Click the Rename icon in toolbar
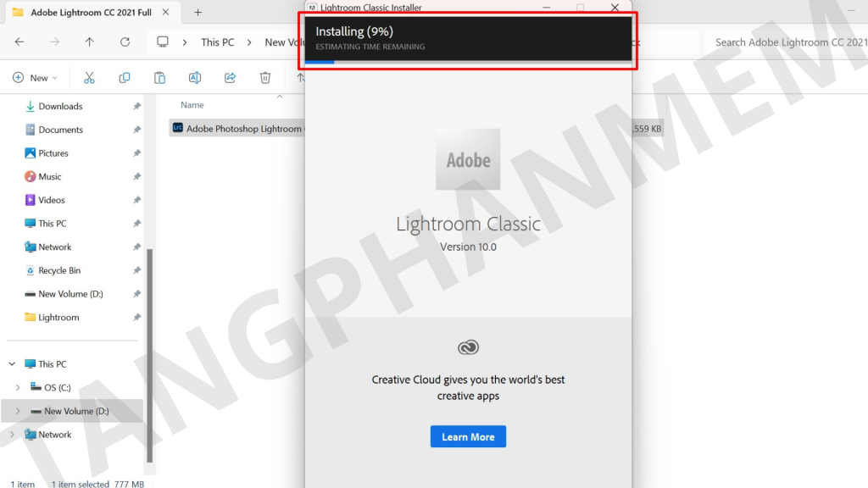The image size is (868, 488). click(x=194, y=78)
